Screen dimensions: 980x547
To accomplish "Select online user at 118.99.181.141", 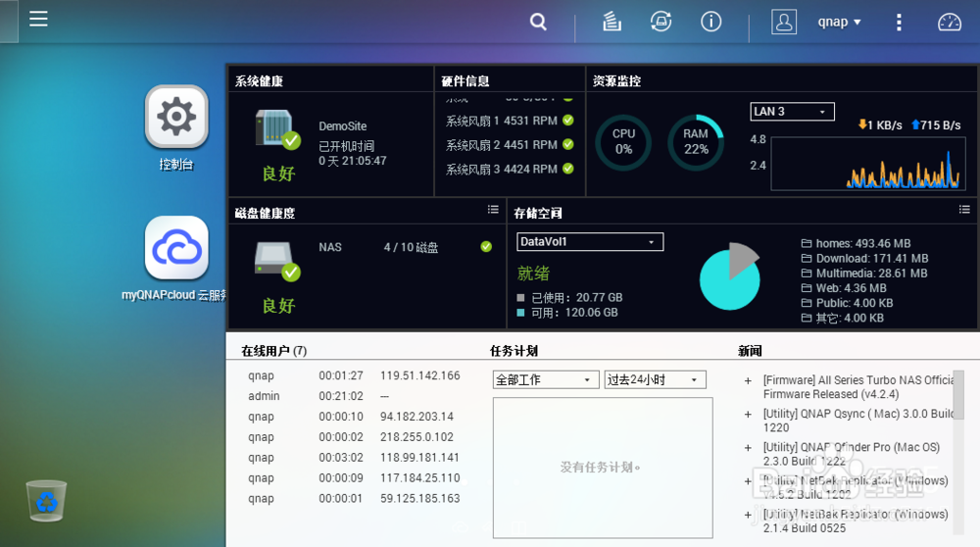I will [x=354, y=458].
